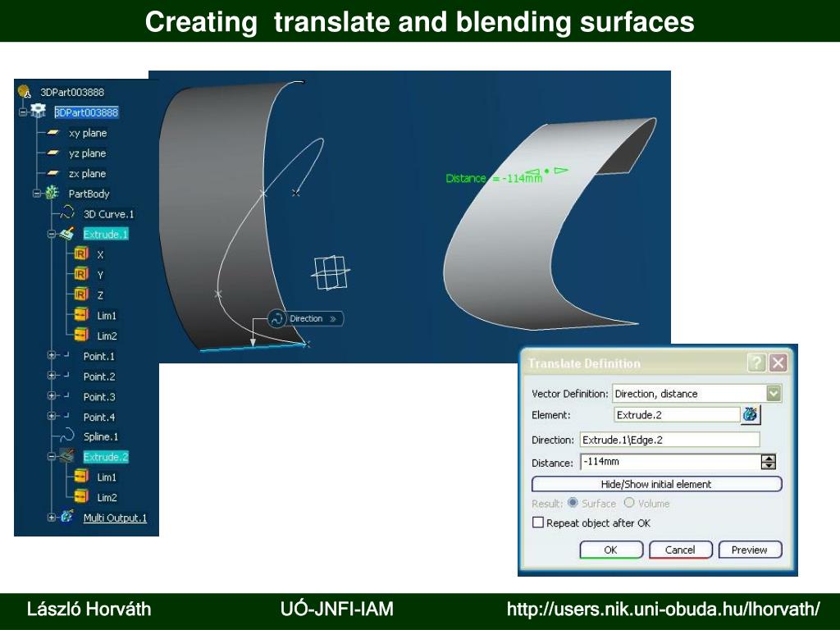Viewport: 840px width, 630px height.
Task: Click the Distance spinner arrows
Action: tap(768, 462)
